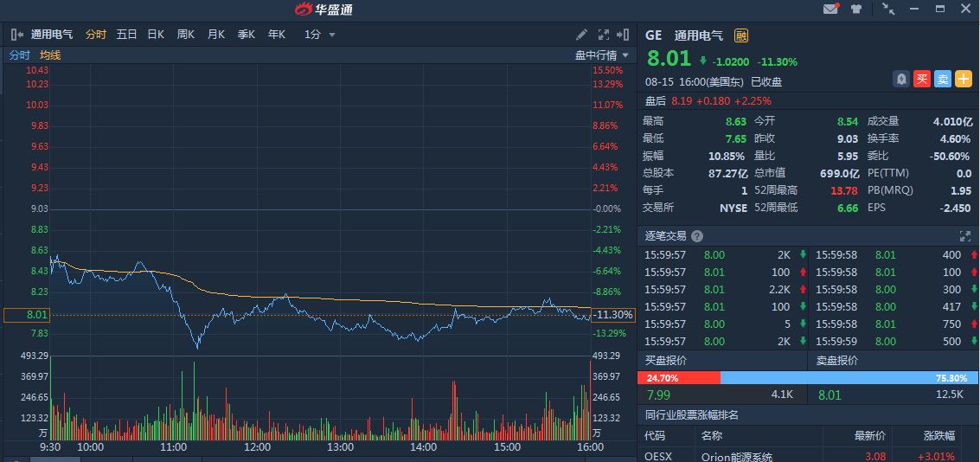The height and width of the screenshot is (462, 980).
Task: Select the OESX row in industry ranking
Action: point(808,455)
